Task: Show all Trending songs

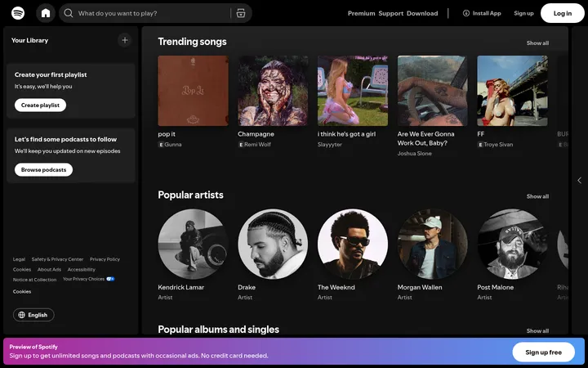Action: click(537, 43)
